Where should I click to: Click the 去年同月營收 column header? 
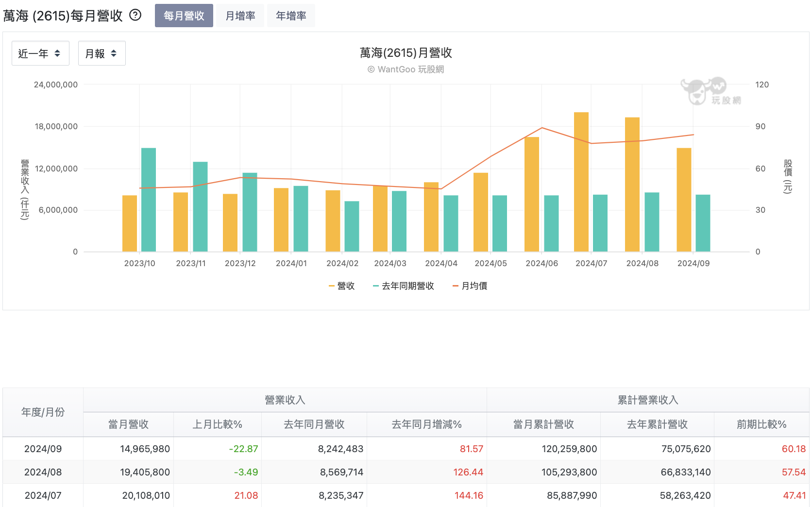[314, 424]
